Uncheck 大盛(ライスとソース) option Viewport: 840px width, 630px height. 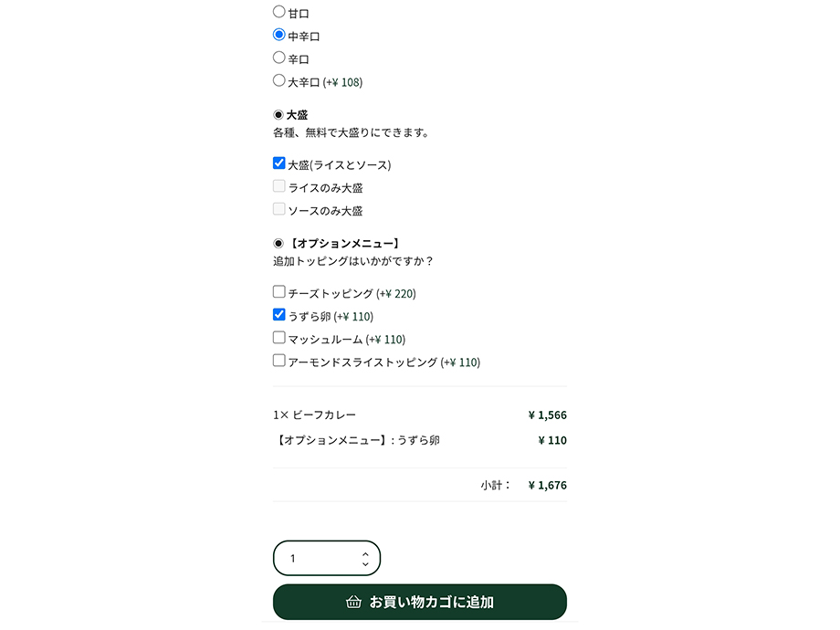[x=278, y=163]
